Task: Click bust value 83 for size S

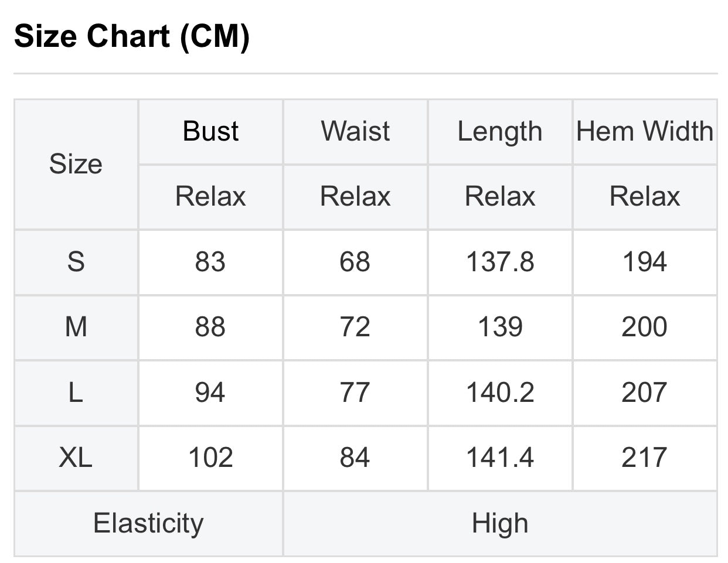Action: (x=210, y=262)
